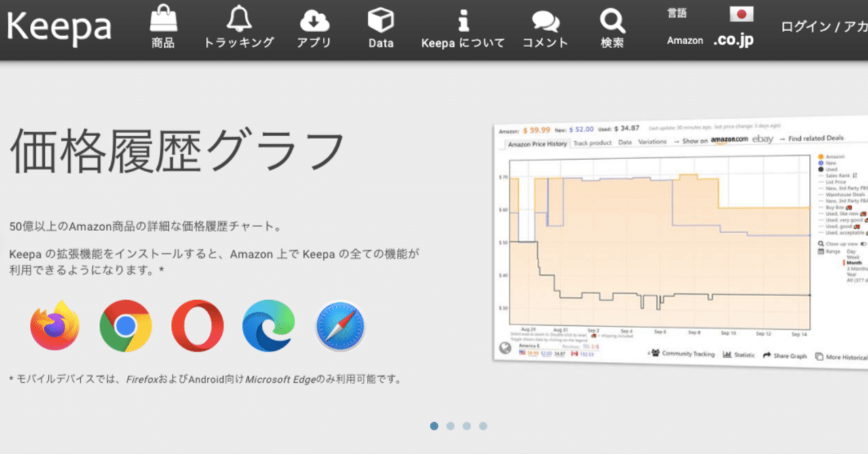Install the Chrome extension icon
The width and height of the screenshot is (868, 454).
[x=125, y=326]
